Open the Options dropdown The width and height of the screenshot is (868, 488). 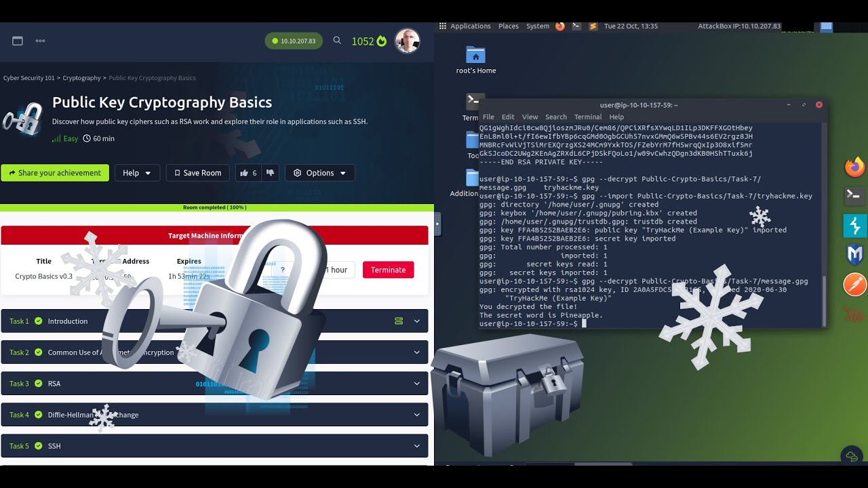tap(319, 173)
